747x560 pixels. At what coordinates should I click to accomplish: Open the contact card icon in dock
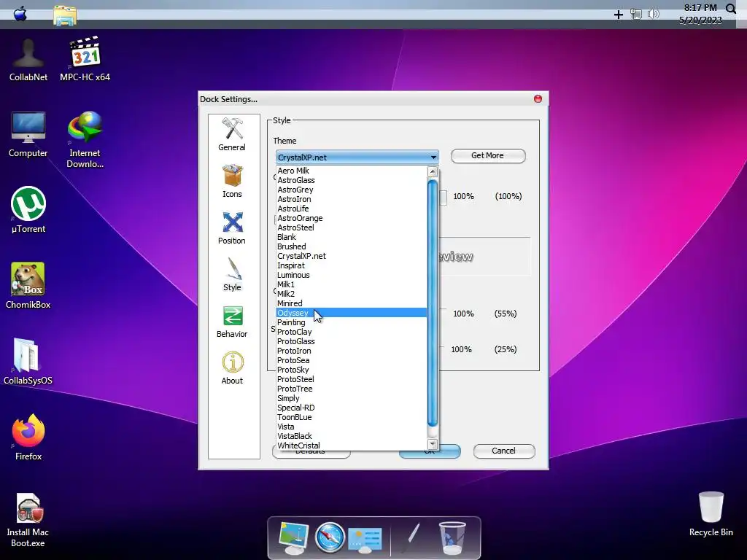pos(365,540)
